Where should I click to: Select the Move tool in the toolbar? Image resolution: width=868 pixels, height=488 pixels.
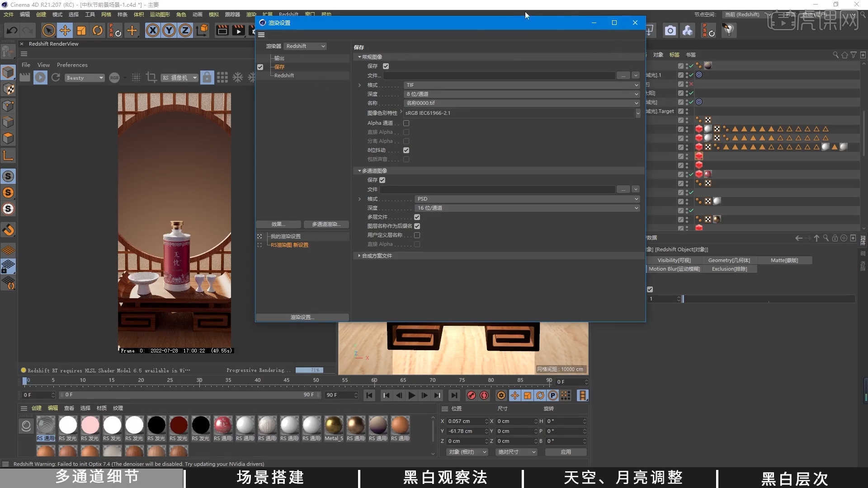(x=65, y=30)
